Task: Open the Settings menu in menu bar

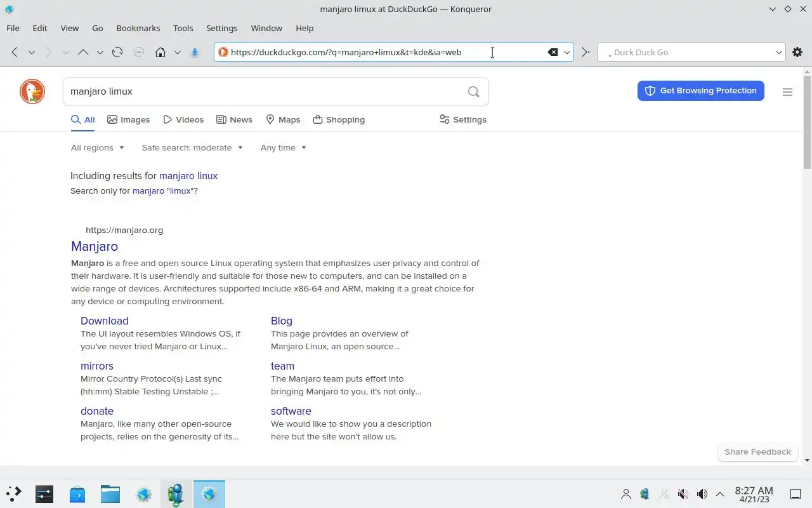Action: point(222,28)
